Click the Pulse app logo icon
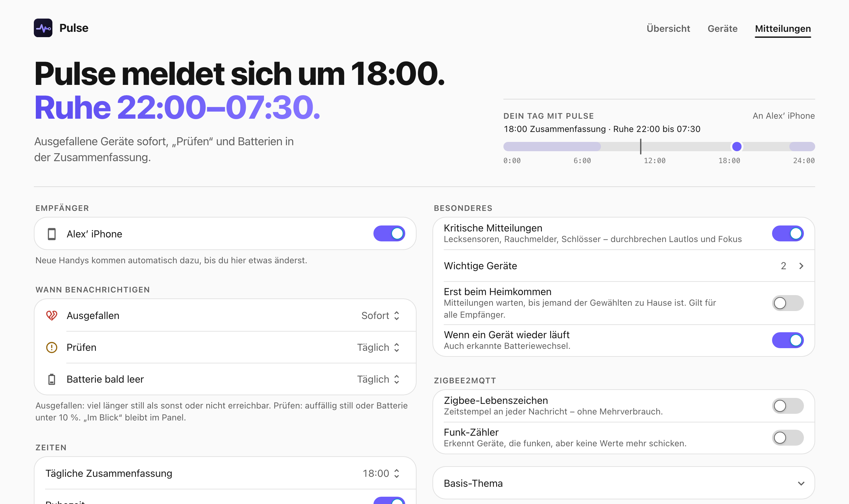 coord(43,28)
